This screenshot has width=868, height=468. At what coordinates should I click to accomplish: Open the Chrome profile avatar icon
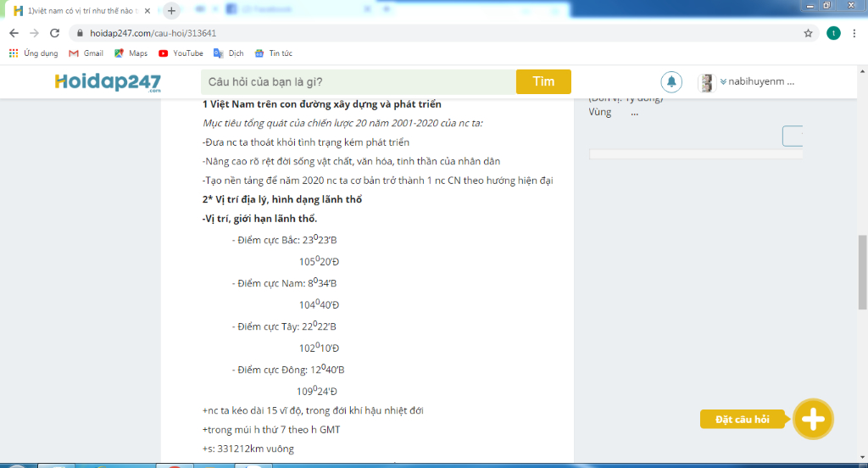[834, 33]
